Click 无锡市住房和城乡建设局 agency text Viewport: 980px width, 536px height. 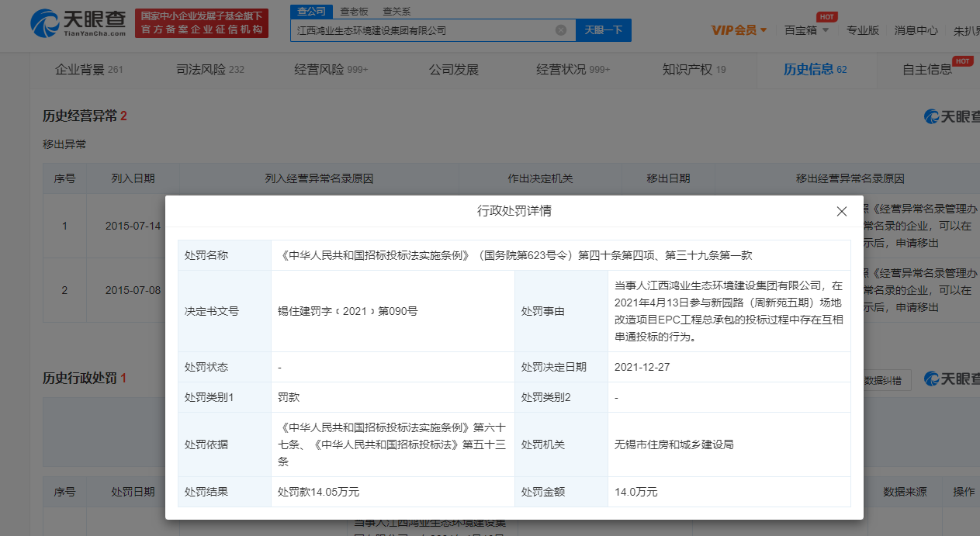pyautogui.click(x=674, y=444)
